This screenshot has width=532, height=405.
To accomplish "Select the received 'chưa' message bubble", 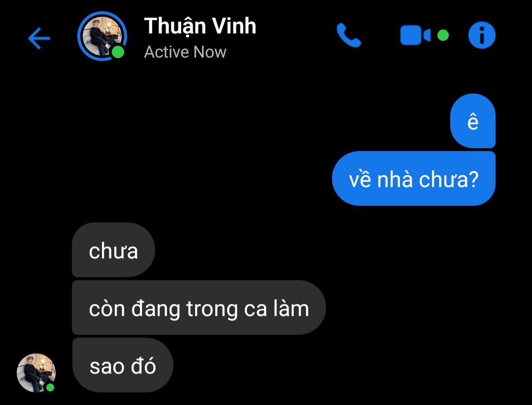I will click(113, 250).
